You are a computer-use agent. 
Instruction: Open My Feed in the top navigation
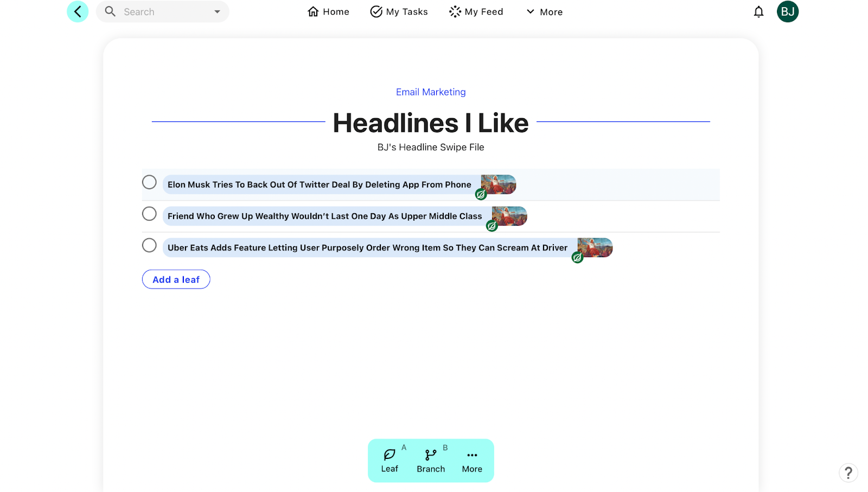[476, 12]
